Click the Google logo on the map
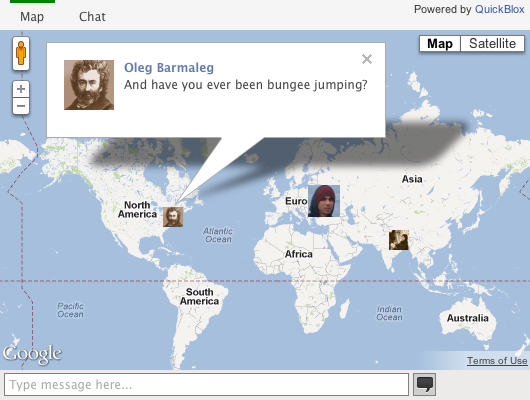Viewport: 530px width, 400px height. (x=32, y=354)
